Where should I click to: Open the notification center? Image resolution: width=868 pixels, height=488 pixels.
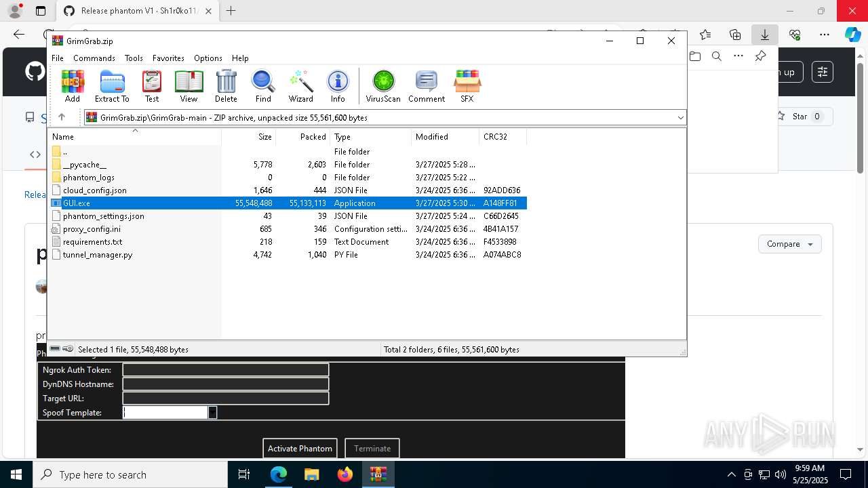pyautogui.click(x=846, y=474)
